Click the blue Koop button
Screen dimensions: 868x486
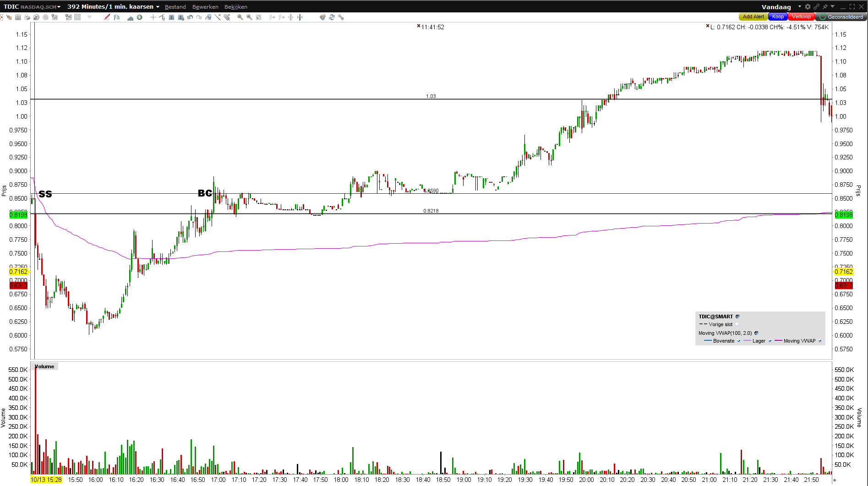click(778, 17)
